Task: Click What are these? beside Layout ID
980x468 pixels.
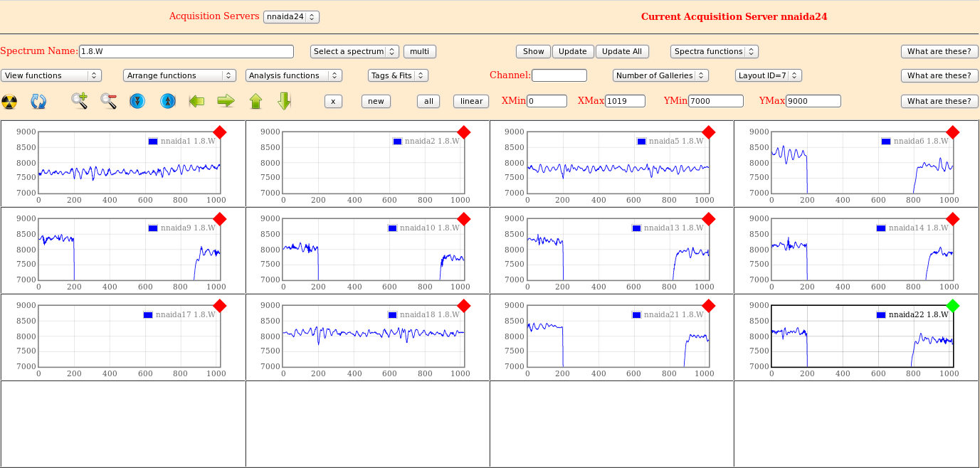Action: pos(939,75)
